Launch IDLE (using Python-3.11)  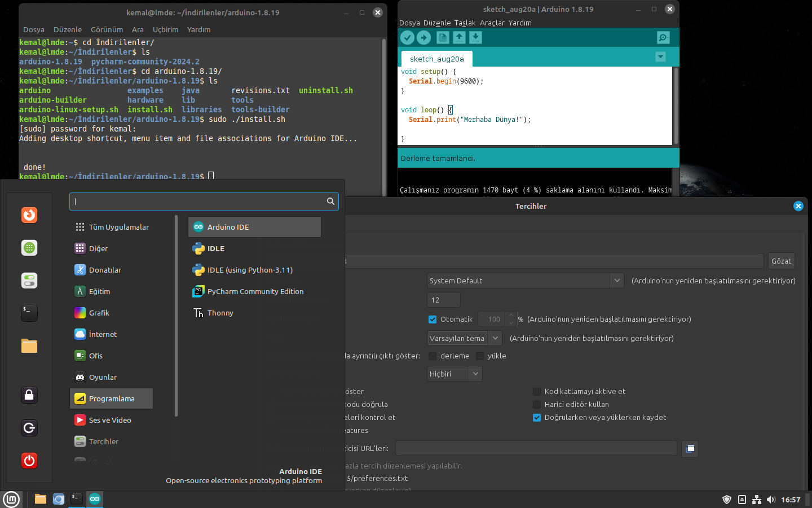[x=254, y=270]
